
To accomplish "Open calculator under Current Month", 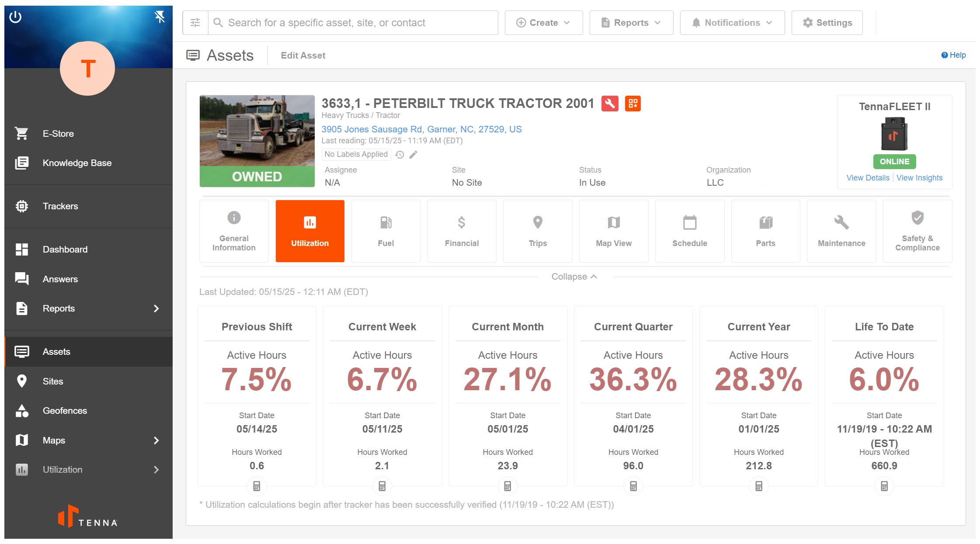I will 507,486.
